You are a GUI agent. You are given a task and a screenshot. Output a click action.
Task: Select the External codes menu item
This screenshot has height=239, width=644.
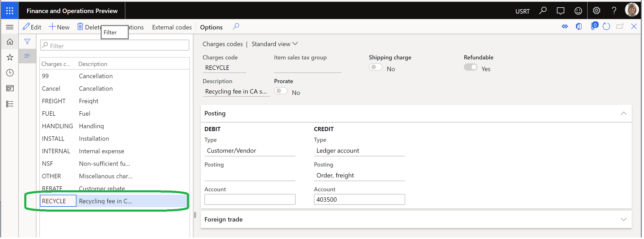pos(172,27)
